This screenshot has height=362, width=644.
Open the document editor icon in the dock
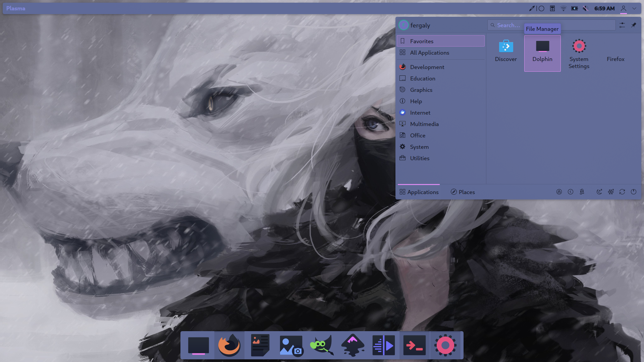click(x=260, y=346)
